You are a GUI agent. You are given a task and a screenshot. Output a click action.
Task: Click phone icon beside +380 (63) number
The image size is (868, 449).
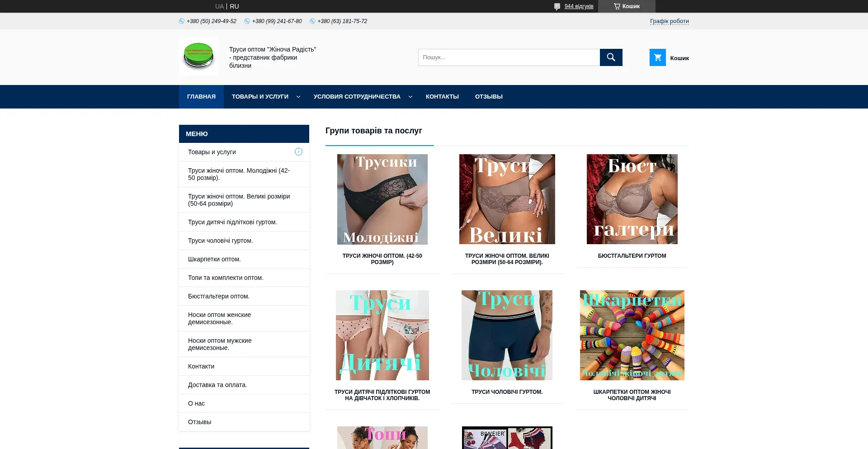click(x=312, y=21)
